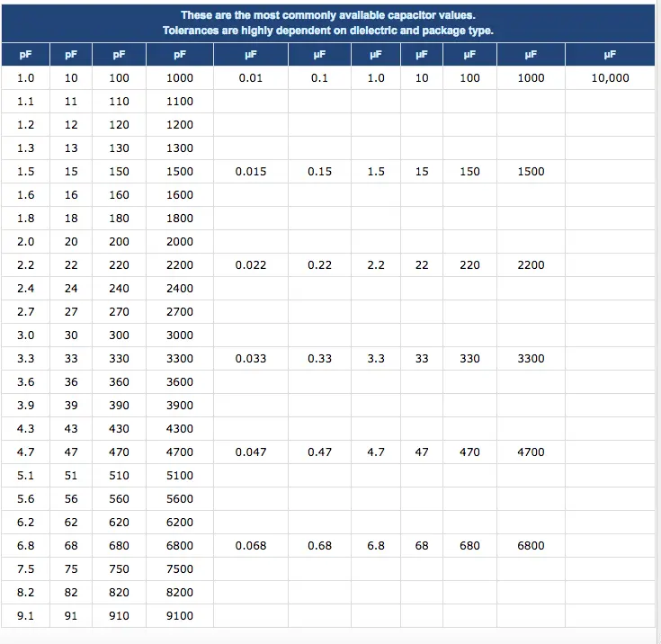Screen dimensions: 661x644
Task: Select the 9.1 pF cell
Action: click(x=25, y=616)
